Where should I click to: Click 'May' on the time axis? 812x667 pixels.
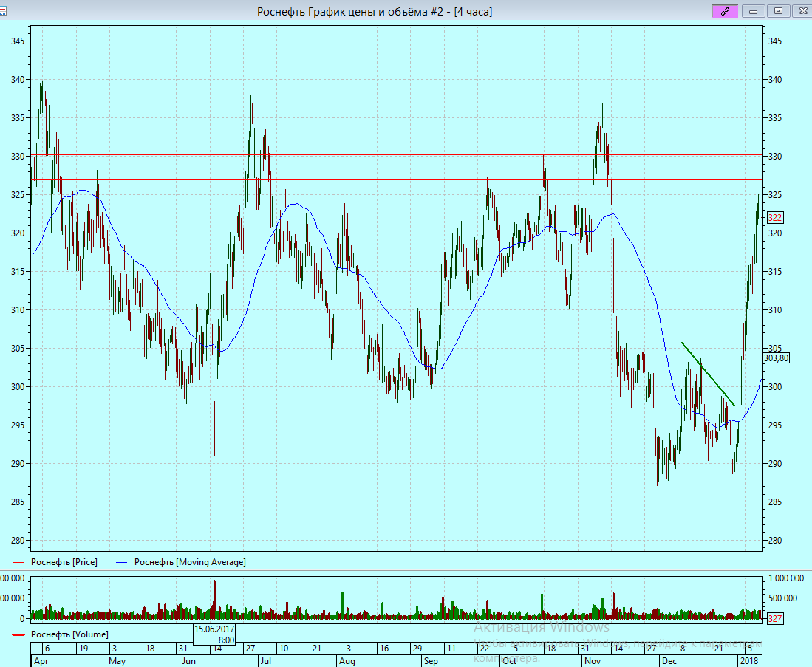[117, 661]
